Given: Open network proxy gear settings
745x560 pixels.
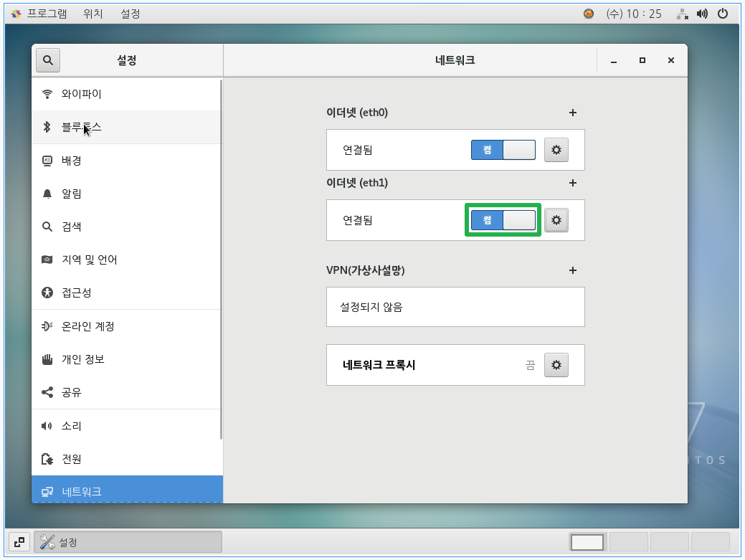Looking at the screenshot, I should (x=556, y=365).
